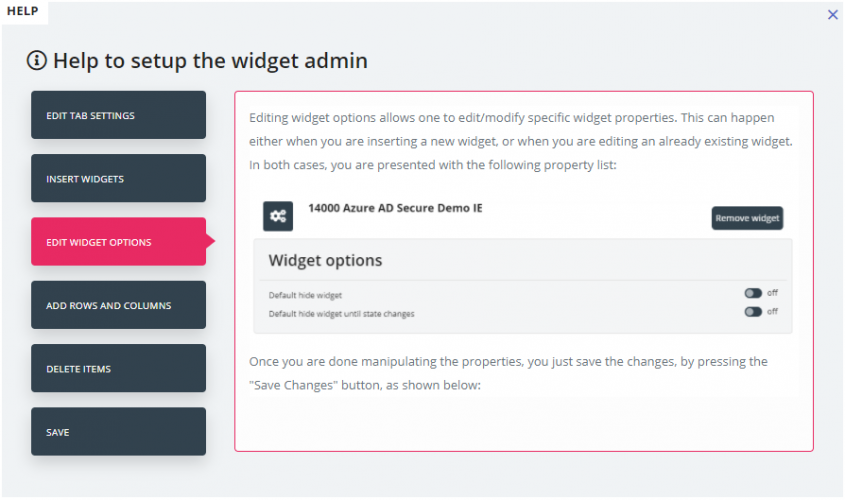Image resolution: width=845 pixels, height=500 pixels.
Task: Open the Save help section
Action: [x=118, y=432]
